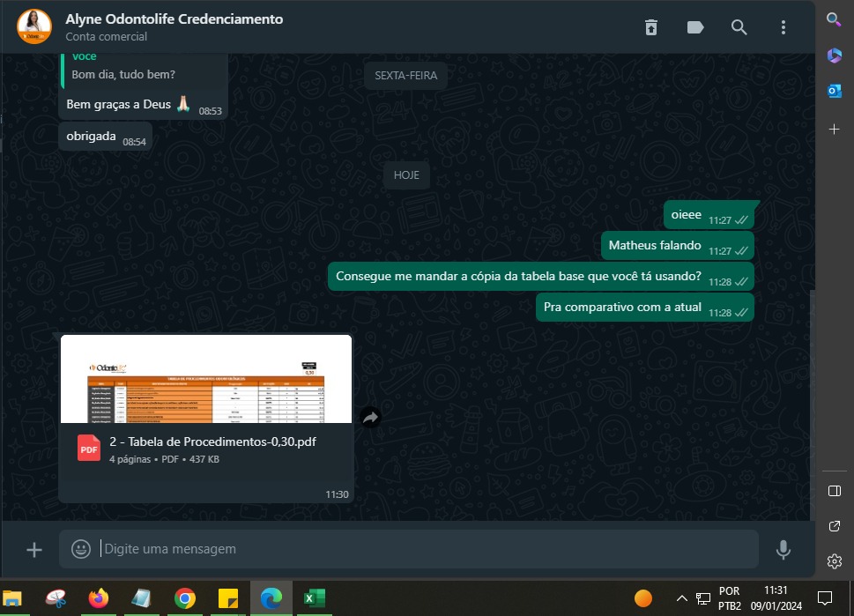Image resolution: width=854 pixels, height=616 pixels.
Task: Launch Google Chrome from taskbar
Action: [x=185, y=598]
